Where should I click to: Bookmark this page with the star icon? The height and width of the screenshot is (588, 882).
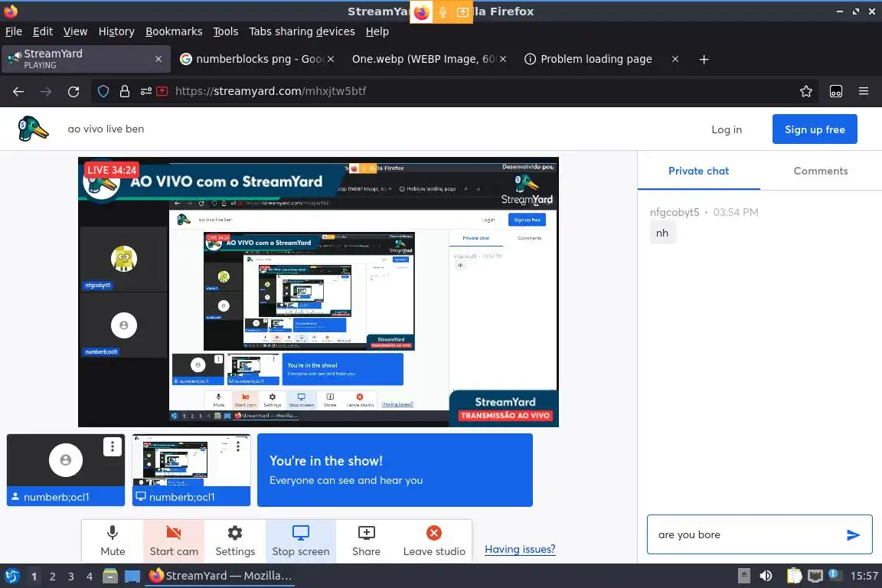(x=806, y=91)
